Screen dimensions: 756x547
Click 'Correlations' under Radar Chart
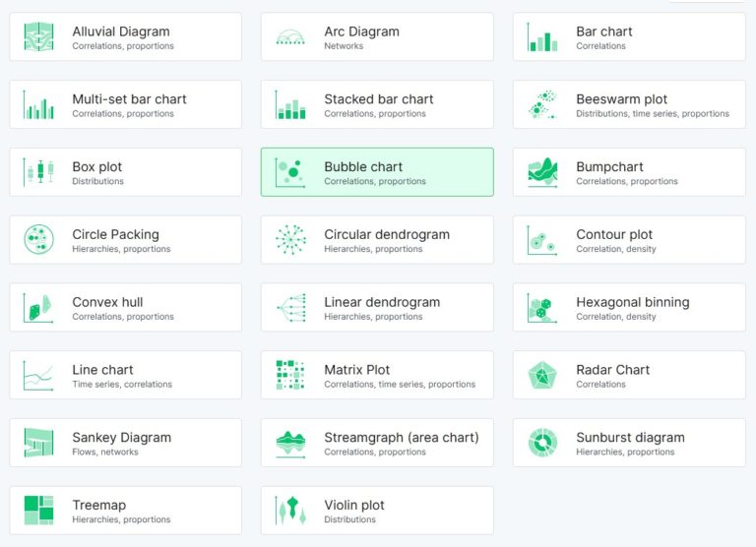[x=600, y=384]
